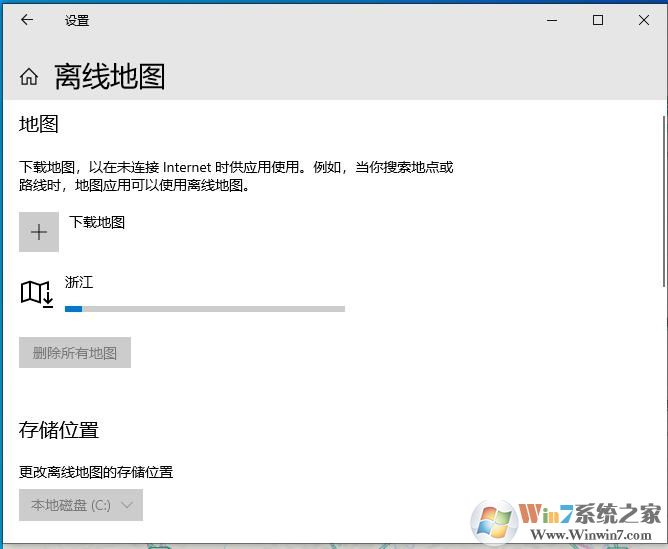Click the 离线地图 page heading

pos(110,77)
